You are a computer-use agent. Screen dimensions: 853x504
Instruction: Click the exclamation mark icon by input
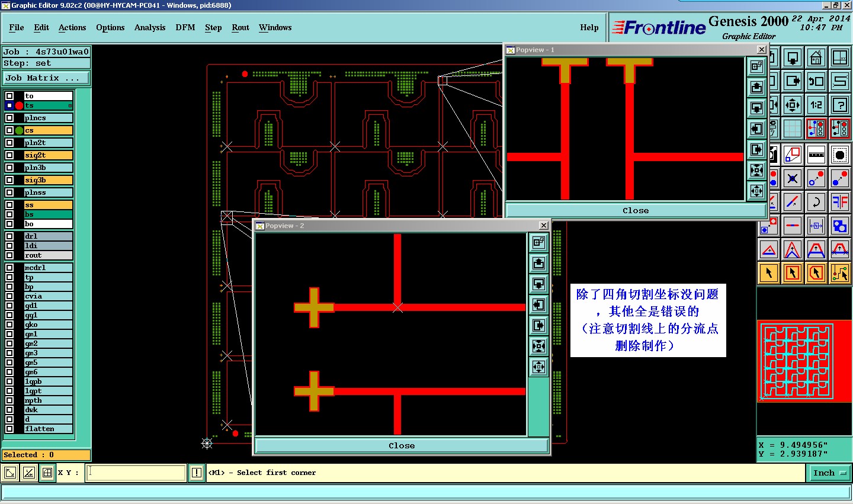point(197,473)
